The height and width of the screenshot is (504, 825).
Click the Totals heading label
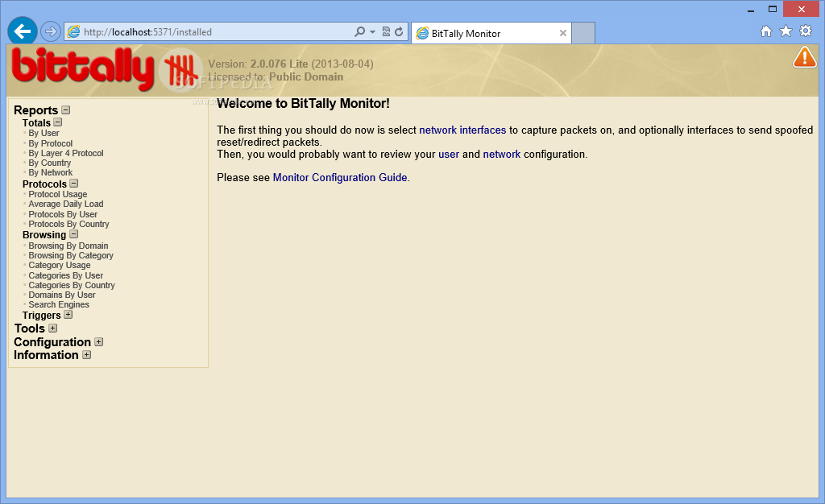pos(36,122)
